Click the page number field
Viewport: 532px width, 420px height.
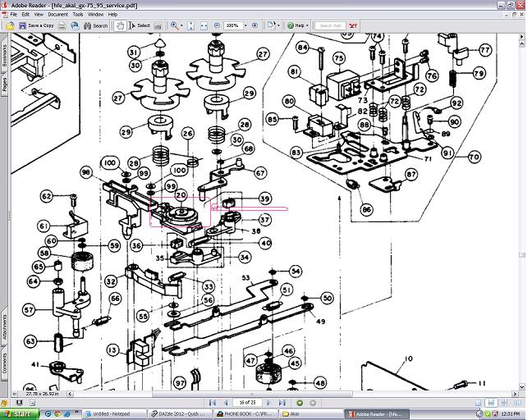245,403
